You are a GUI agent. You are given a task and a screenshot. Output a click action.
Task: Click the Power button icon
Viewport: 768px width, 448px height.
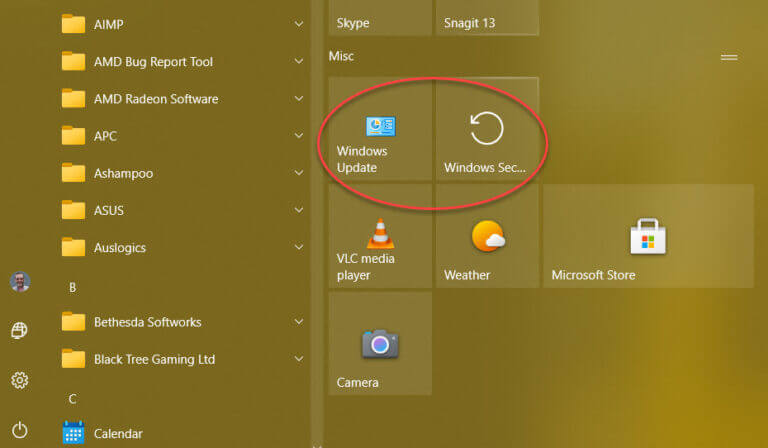20,430
